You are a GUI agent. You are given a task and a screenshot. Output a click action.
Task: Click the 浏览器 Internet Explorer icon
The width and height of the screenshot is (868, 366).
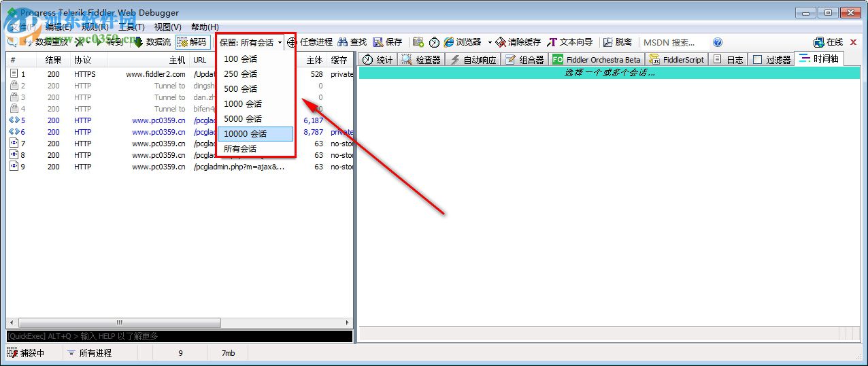click(x=449, y=42)
